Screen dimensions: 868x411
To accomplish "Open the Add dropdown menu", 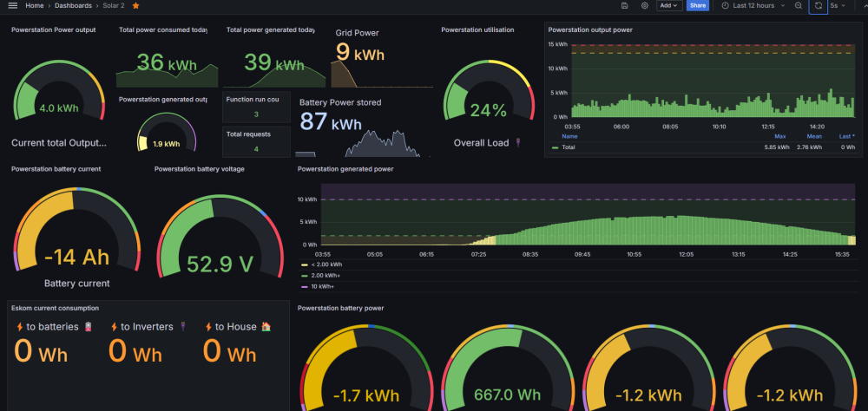I will pos(669,5).
